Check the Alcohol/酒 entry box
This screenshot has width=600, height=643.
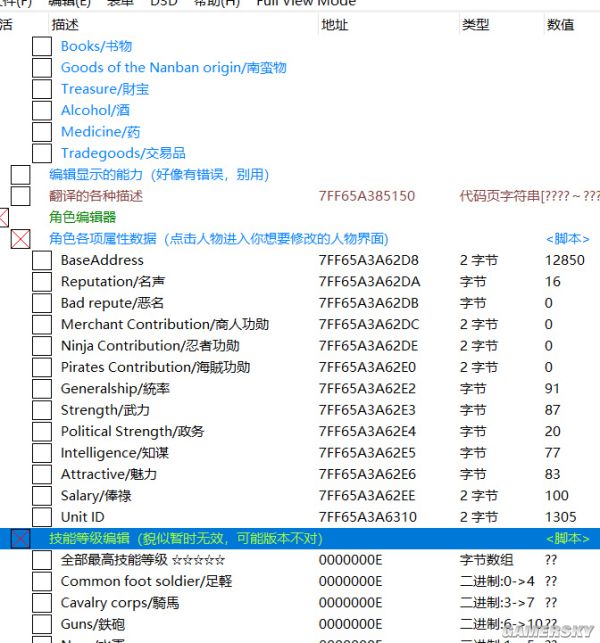pos(42,110)
